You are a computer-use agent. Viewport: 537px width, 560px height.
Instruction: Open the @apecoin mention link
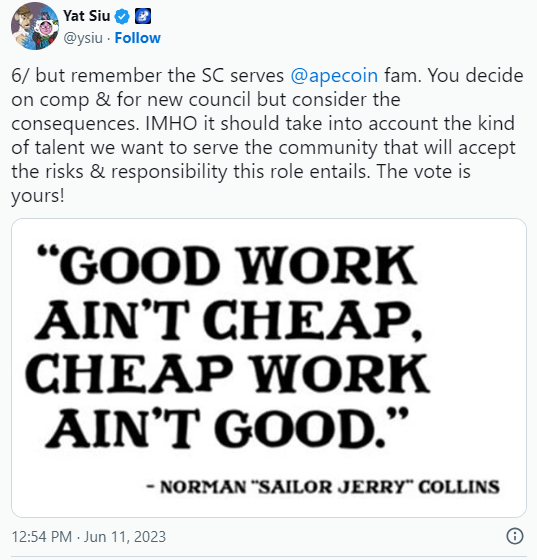point(334,76)
